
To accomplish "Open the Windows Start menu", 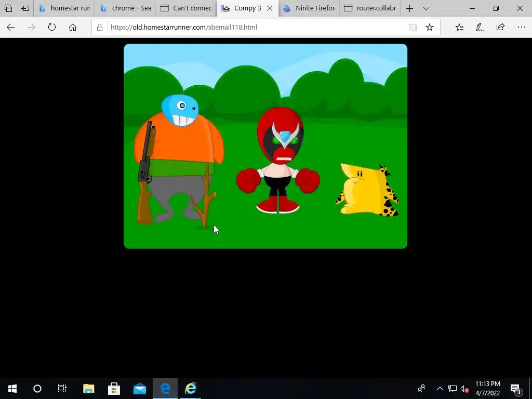I will [x=12, y=389].
